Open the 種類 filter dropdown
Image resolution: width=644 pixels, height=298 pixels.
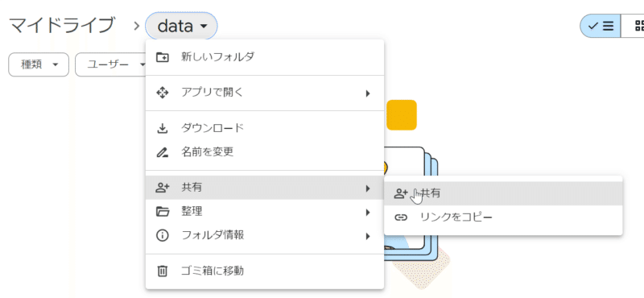(x=39, y=64)
